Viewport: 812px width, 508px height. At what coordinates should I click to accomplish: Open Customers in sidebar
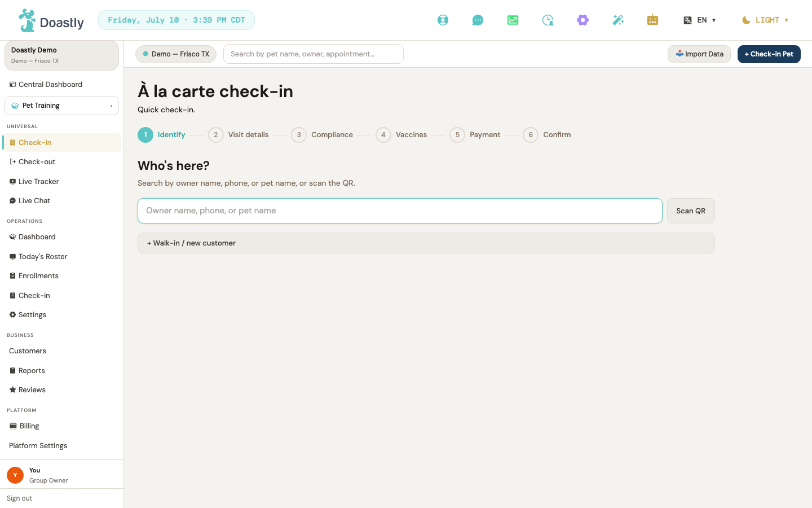tap(62, 351)
